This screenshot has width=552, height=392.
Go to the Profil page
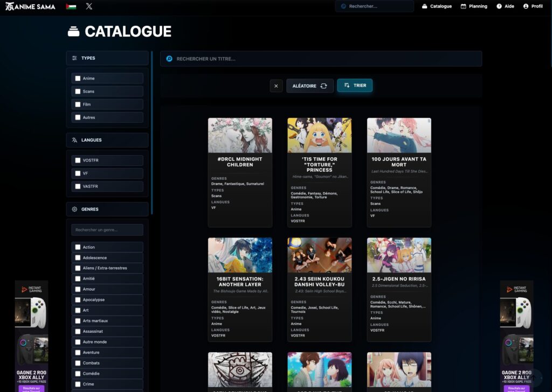tap(533, 6)
